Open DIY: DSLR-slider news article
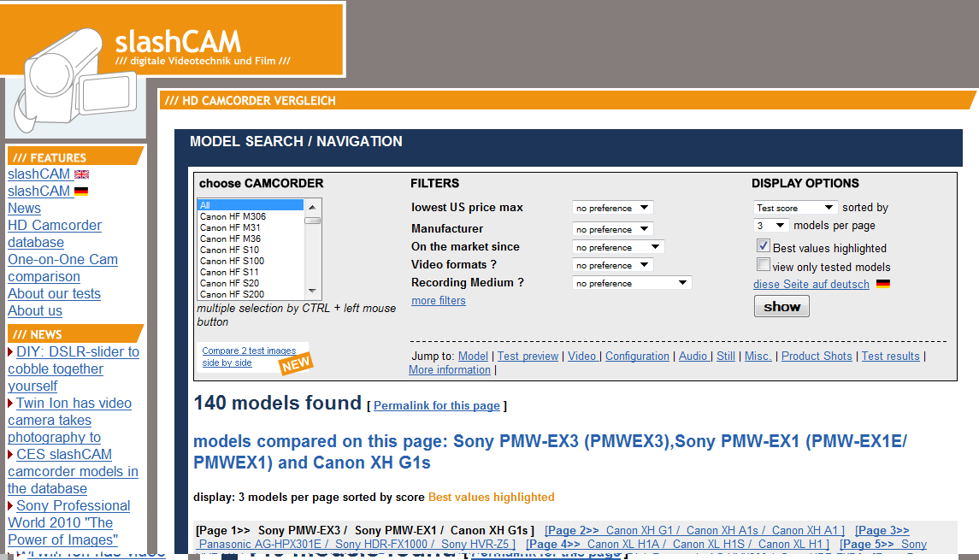Viewport: 979px width, 560px height. coord(74,369)
